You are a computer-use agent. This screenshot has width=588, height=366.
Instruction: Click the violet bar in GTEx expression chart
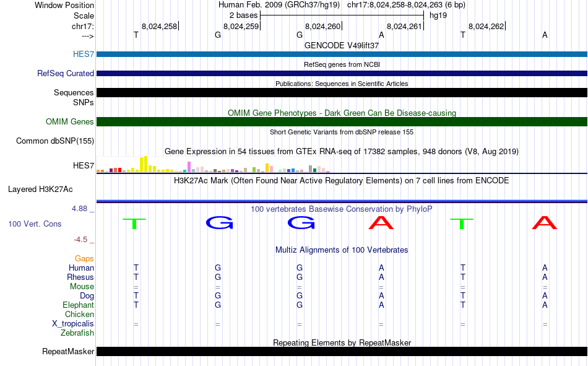pyautogui.click(x=189, y=167)
